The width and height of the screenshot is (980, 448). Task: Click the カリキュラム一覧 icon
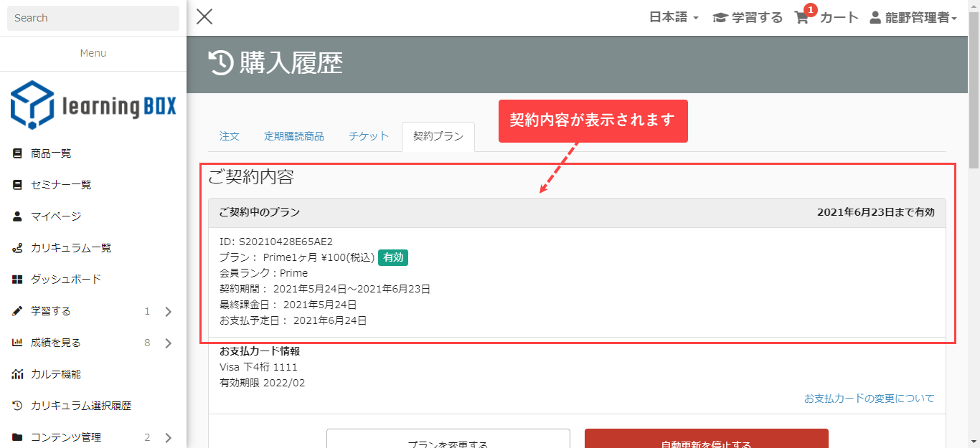(x=18, y=248)
